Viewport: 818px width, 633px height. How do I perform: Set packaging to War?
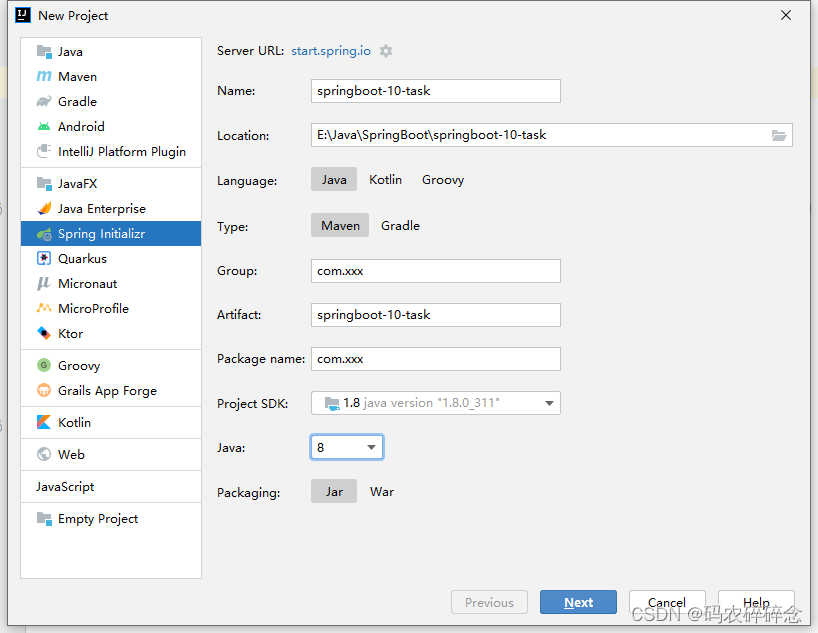(x=382, y=492)
